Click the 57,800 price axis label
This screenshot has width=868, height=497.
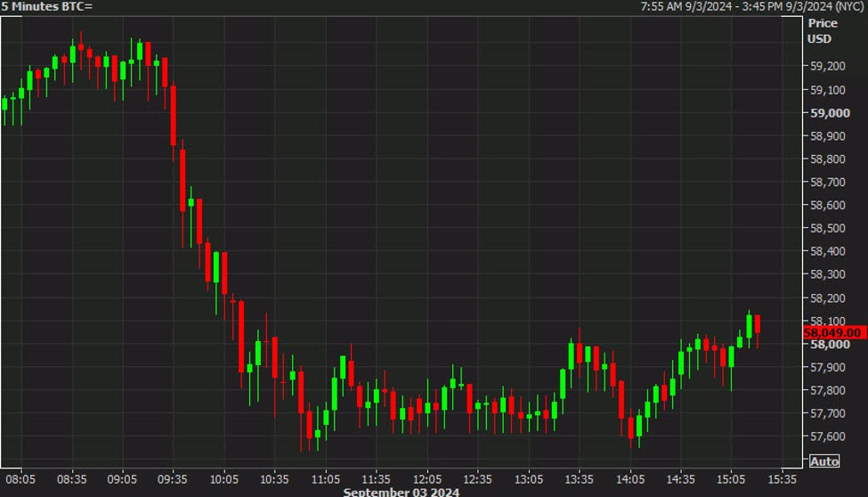point(828,390)
